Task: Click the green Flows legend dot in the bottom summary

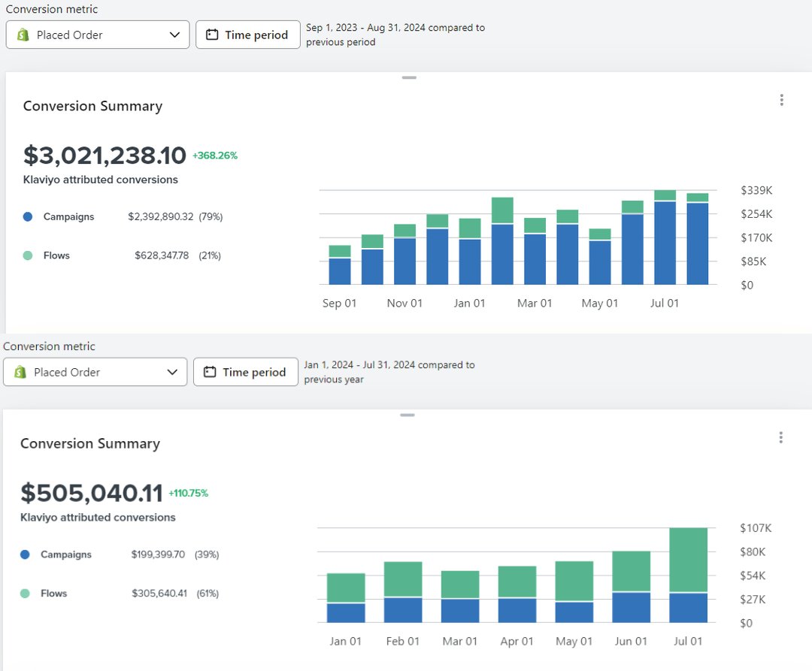Action: pyautogui.click(x=26, y=593)
